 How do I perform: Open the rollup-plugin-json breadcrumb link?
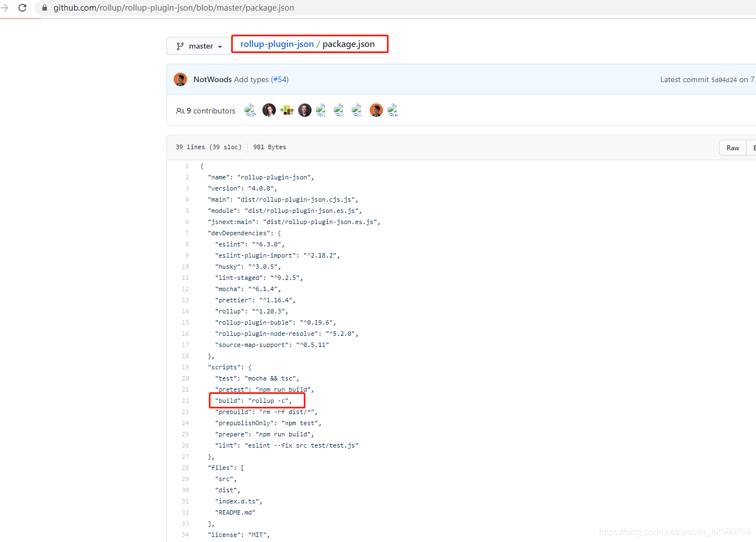point(277,44)
